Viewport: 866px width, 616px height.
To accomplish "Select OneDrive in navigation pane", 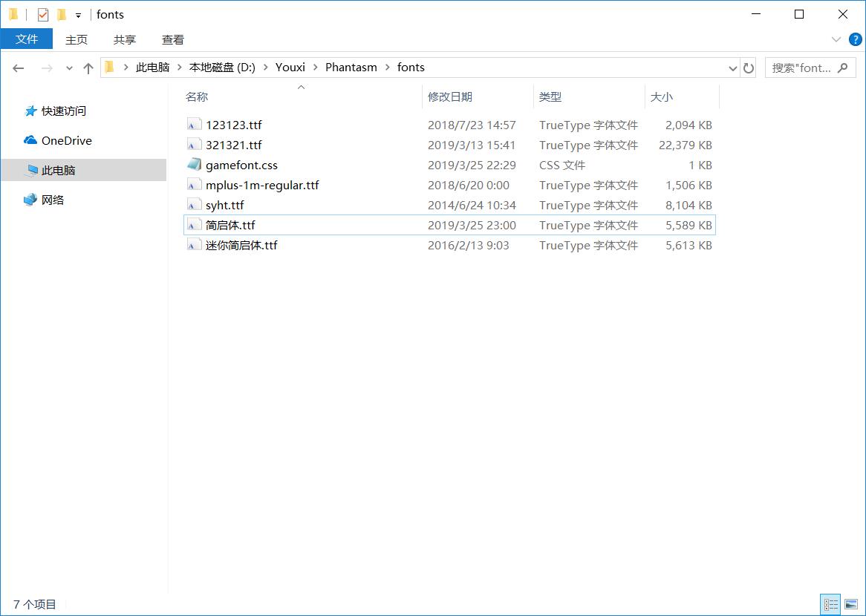I will pos(66,141).
